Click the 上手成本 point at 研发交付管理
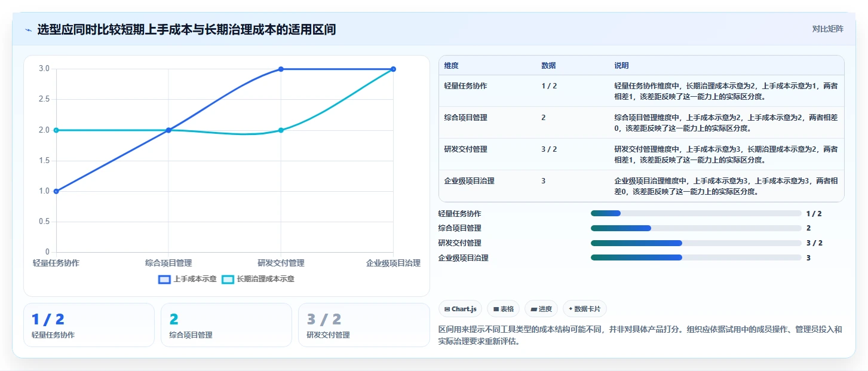 281,69
